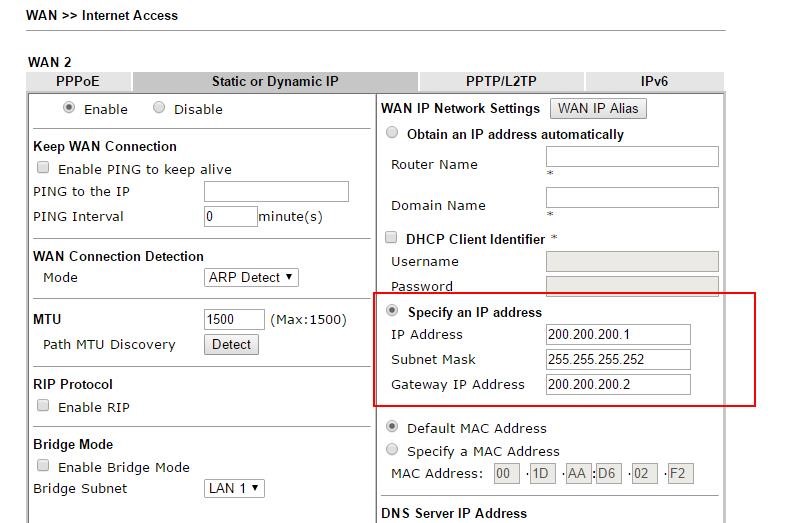
Task: Focus the Subnet Mask field
Action: point(617,359)
